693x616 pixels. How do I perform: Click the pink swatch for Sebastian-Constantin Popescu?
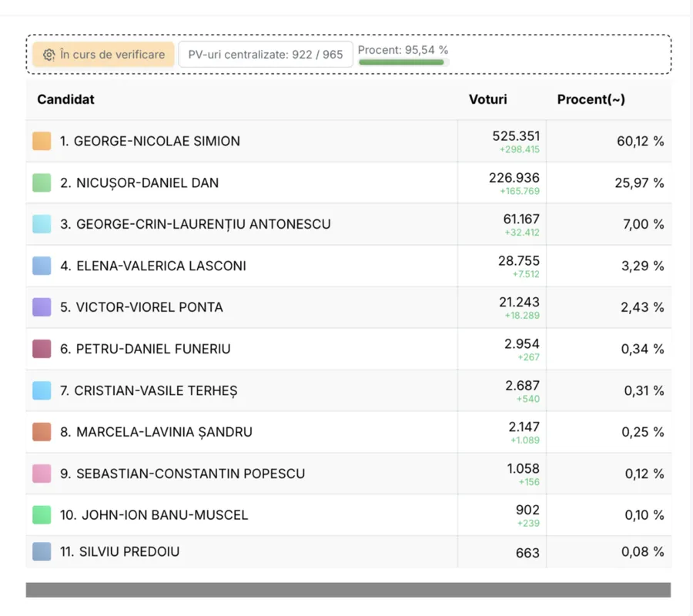42,474
